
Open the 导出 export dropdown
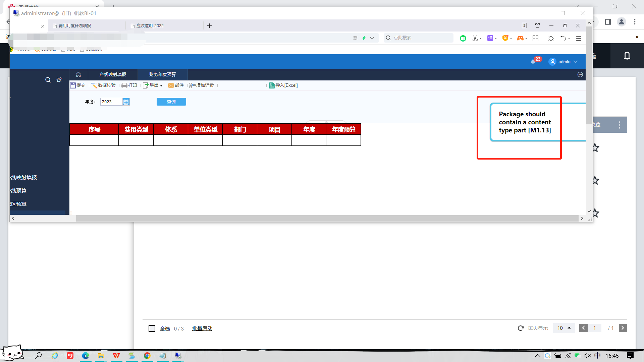point(153,85)
